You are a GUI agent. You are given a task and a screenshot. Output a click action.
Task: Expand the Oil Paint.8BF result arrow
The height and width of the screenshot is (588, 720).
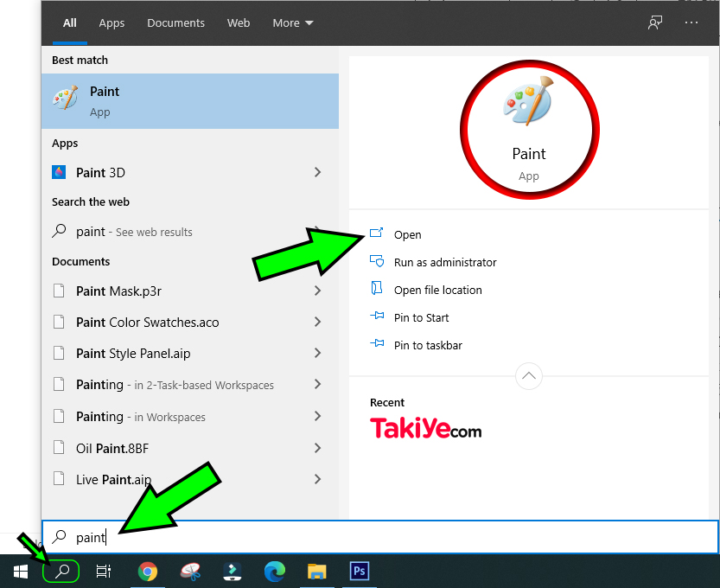tap(317, 448)
